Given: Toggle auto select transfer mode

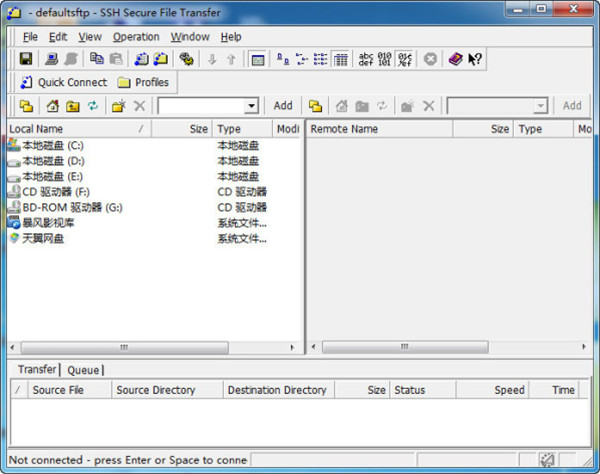Looking at the screenshot, I should click(405, 60).
